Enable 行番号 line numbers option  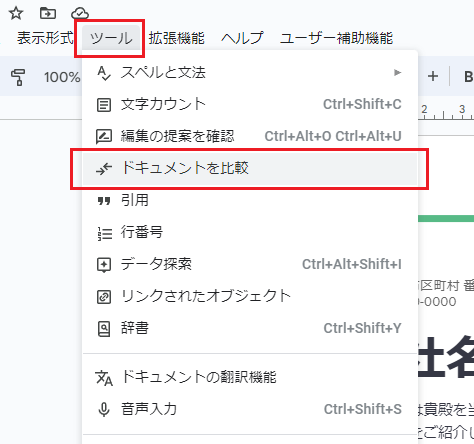(x=250, y=232)
